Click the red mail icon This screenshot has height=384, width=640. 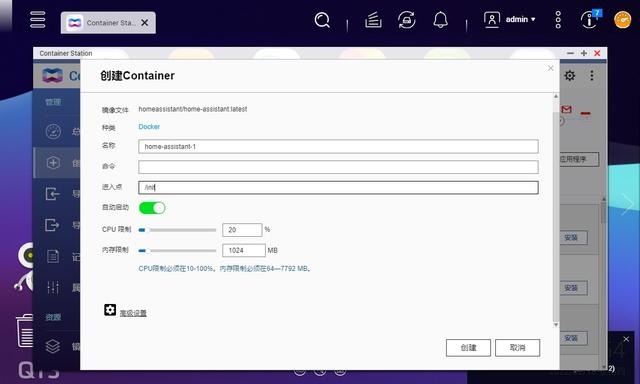(x=567, y=109)
